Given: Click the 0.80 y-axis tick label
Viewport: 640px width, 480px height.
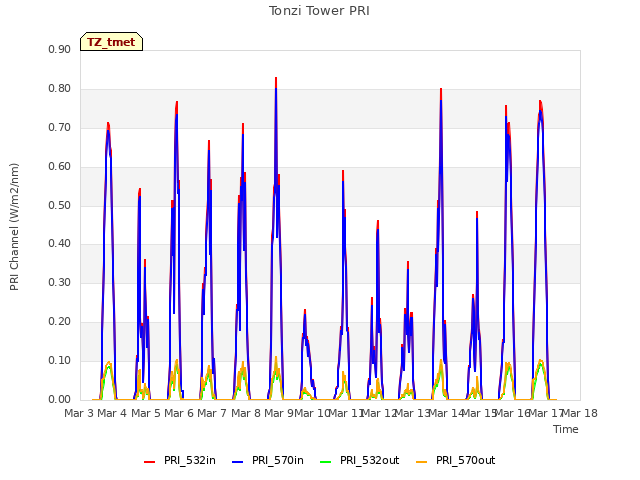Looking at the screenshot, I should (x=60, y=89).
